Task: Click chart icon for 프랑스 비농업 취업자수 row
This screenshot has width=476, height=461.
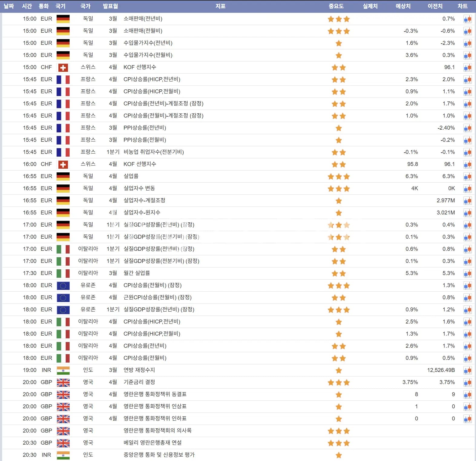Action: pos(468,152)
